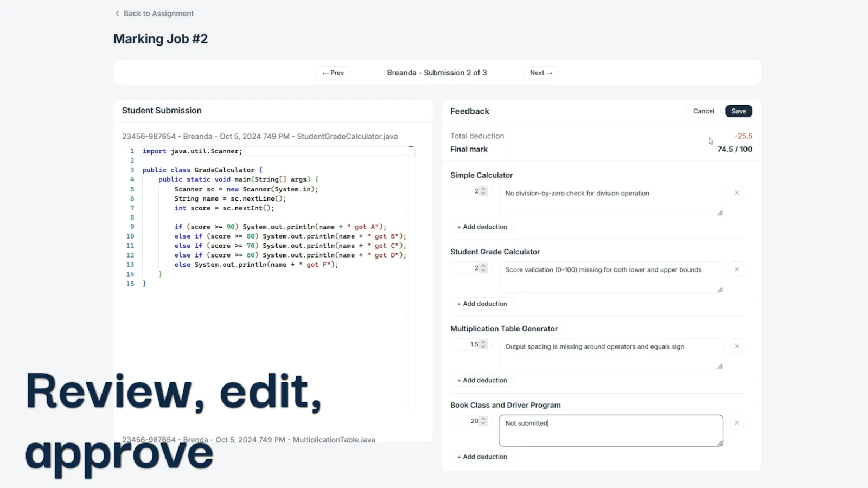Click the Book Class and Driver Program heading
Image resolution: width=868 pixels, height=488 pixels.
pos(506,405)
